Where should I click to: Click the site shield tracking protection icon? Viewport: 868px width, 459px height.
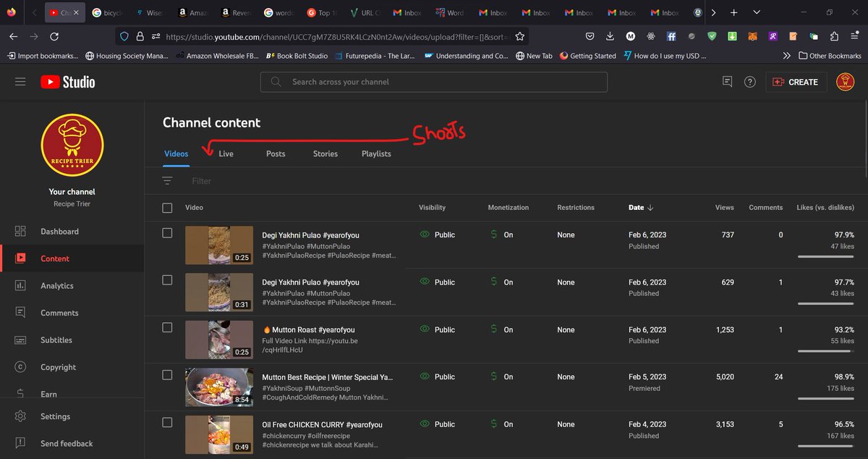tap(124, 36)
